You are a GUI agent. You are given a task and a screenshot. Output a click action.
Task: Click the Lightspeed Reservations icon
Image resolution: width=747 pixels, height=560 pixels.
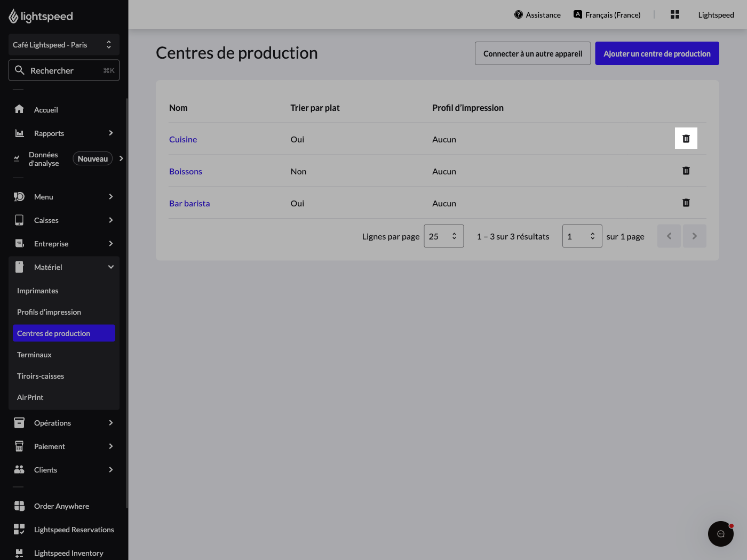[x=19, y=529]
